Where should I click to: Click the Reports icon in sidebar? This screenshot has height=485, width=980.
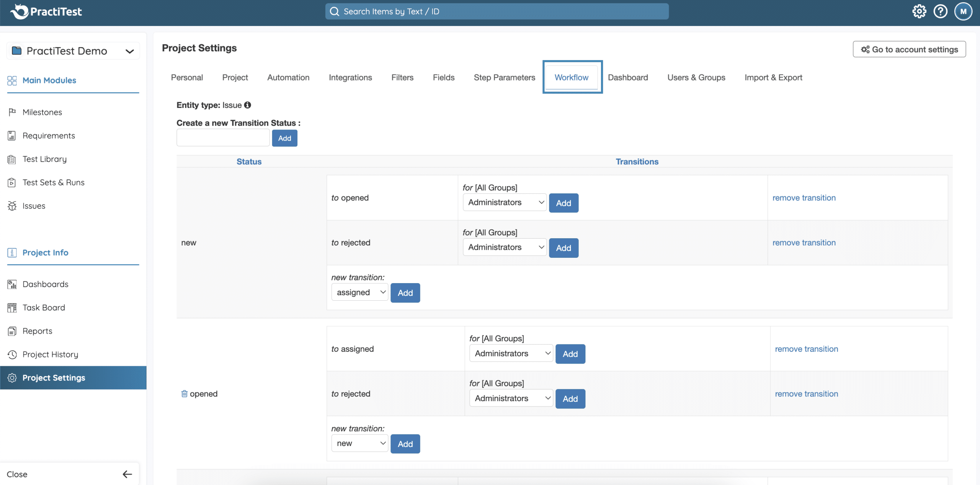click(12, 331)
